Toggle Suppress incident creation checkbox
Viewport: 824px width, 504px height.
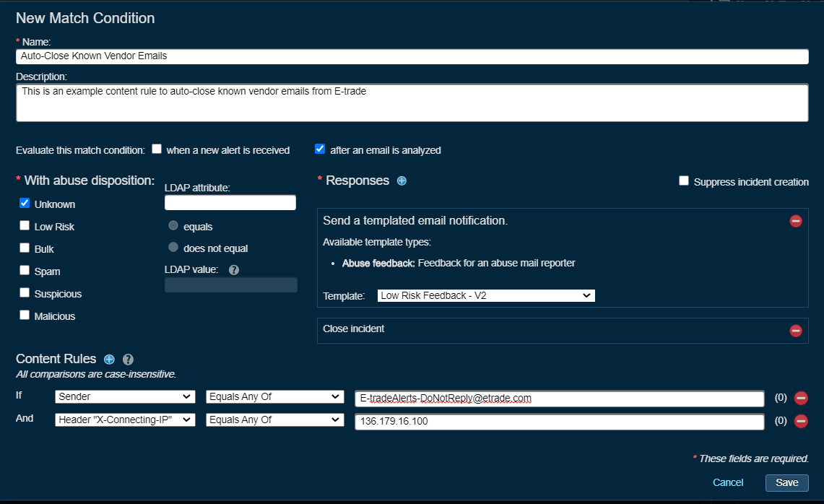coord(684,181)
